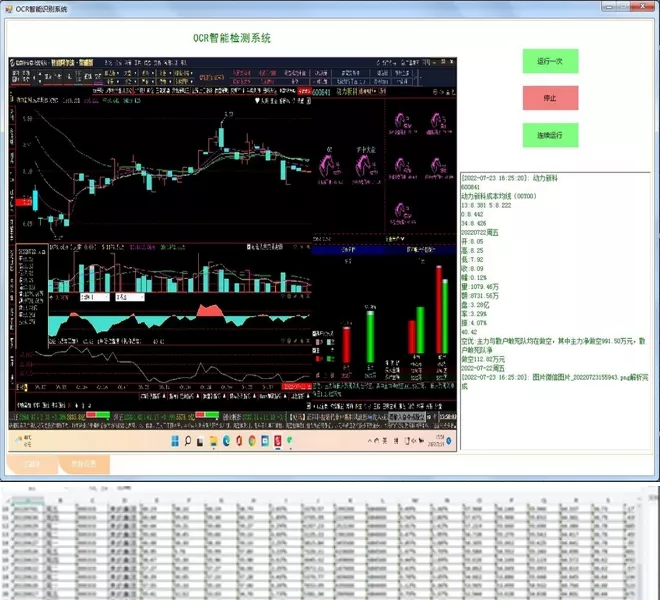Click the red date marker on chart timeline
The height and width of the screenshot is (600, 660).
[297, 387]
